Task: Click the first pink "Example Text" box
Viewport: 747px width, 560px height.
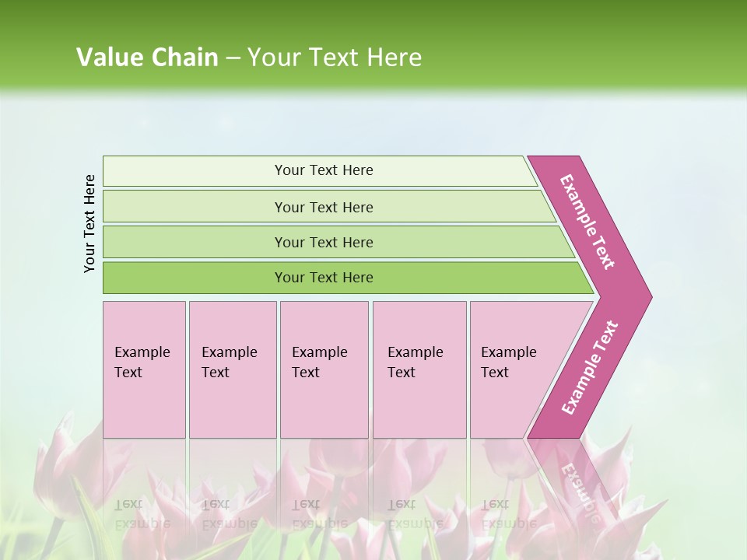Action: click(144, 369)
